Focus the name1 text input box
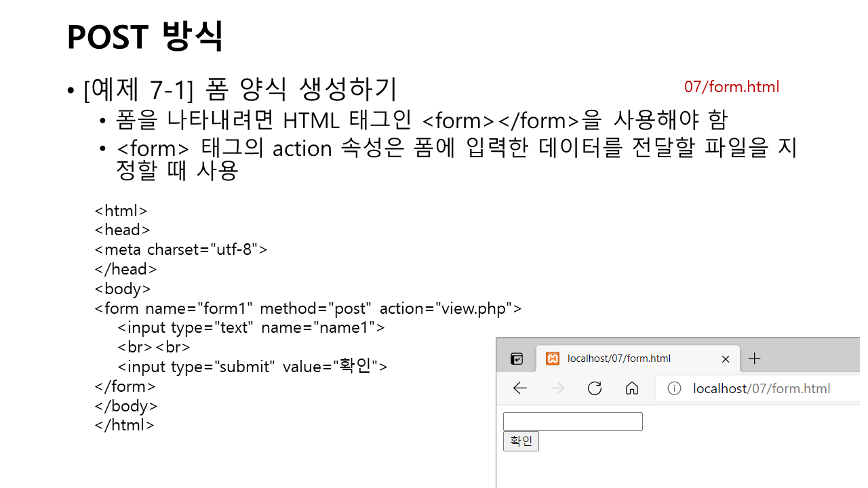 click(x=572, y=422)
